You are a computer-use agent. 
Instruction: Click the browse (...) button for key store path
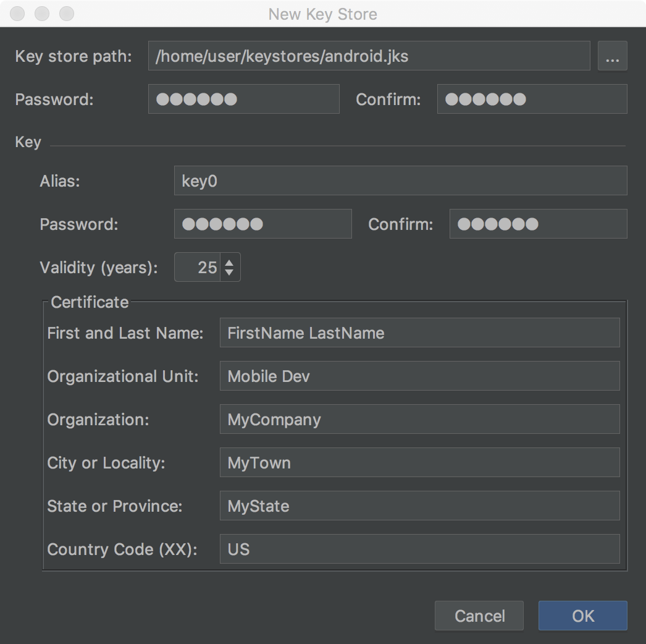click(612, 56)
